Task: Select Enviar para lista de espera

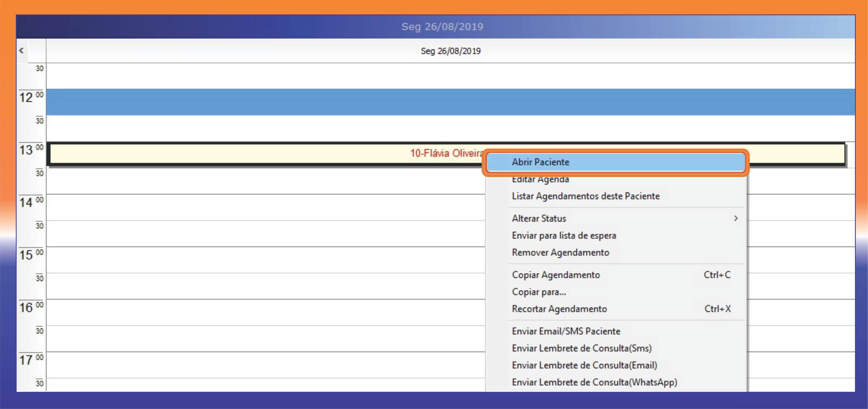Action: 564,235
